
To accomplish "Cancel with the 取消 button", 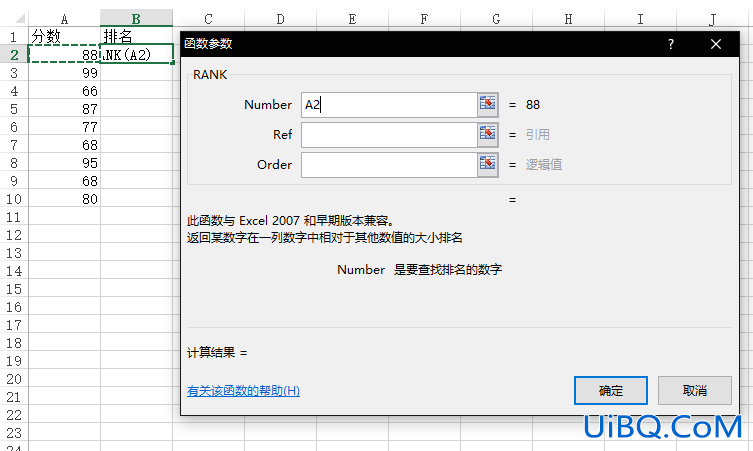I will (x=694, y=390).
